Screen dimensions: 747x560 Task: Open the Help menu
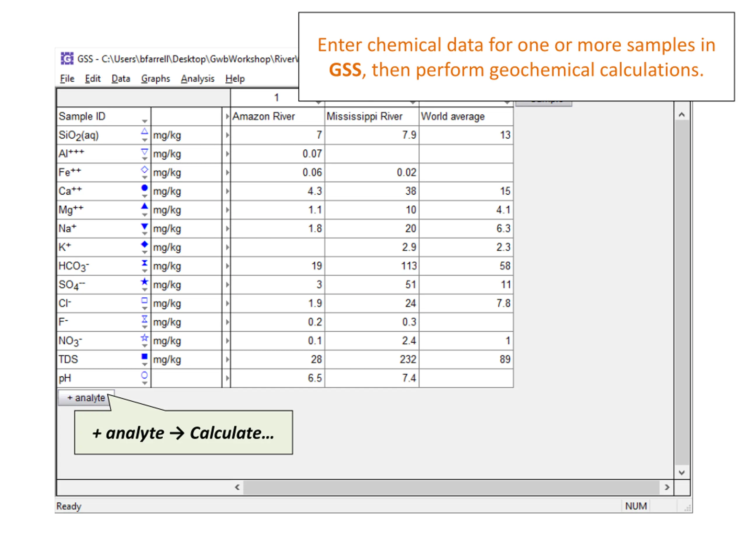235,78
